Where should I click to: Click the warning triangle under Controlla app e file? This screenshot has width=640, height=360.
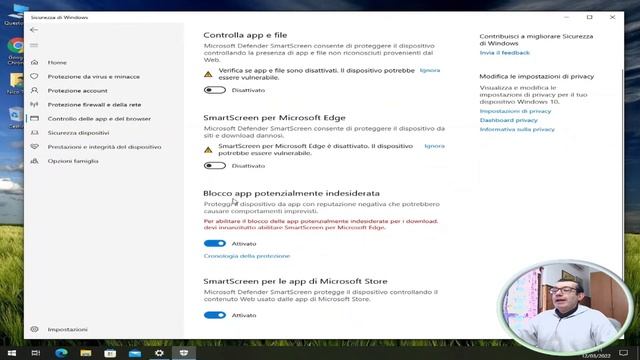208,74
